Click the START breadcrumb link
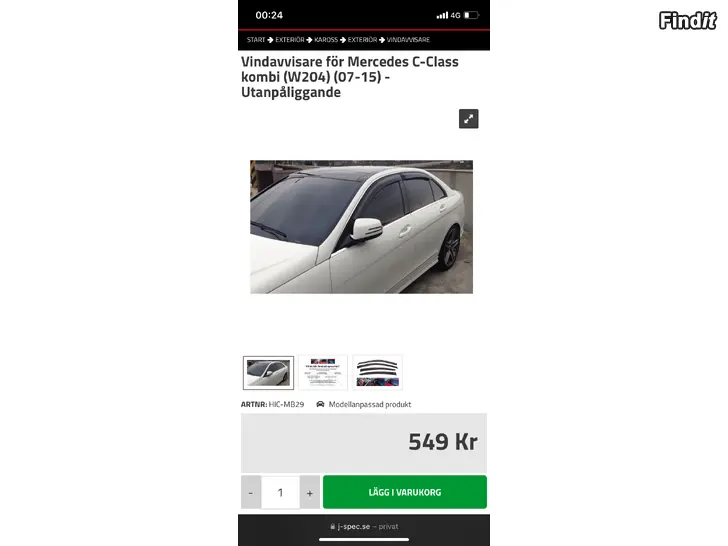 point(256,40)
